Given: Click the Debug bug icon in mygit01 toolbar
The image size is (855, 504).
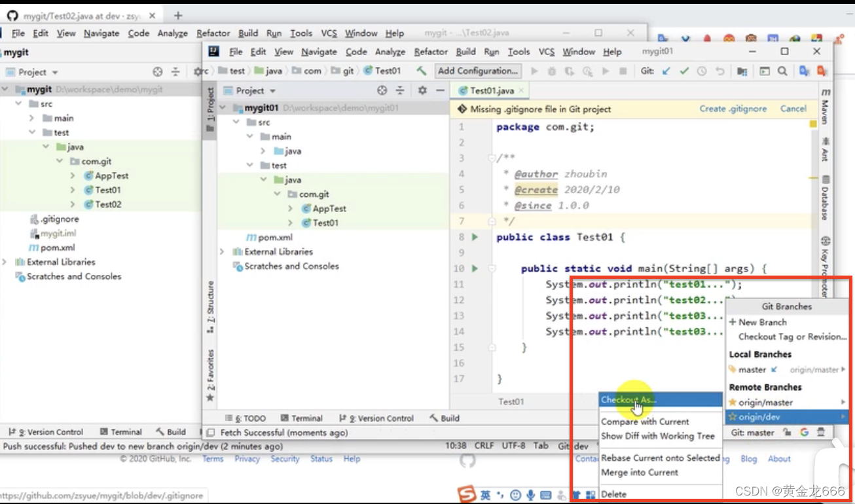Looking at the screenshot, I should (x=552, y=71).
